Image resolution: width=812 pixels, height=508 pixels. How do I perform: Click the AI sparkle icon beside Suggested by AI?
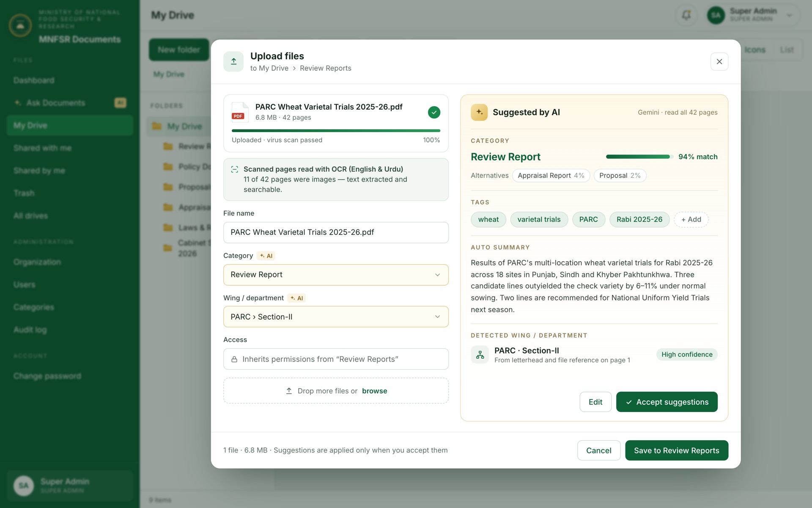point(479,112)
